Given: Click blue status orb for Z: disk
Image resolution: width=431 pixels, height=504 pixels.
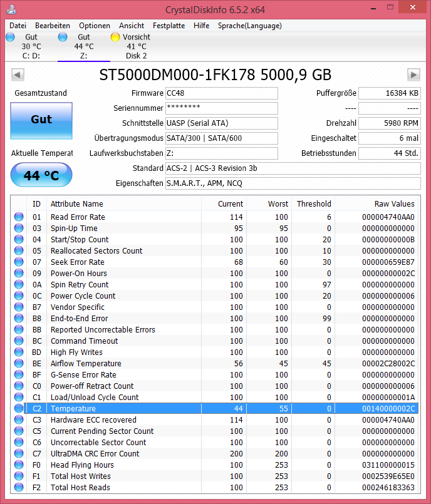Looking at the screenshot, I should (x=63, y=37).
